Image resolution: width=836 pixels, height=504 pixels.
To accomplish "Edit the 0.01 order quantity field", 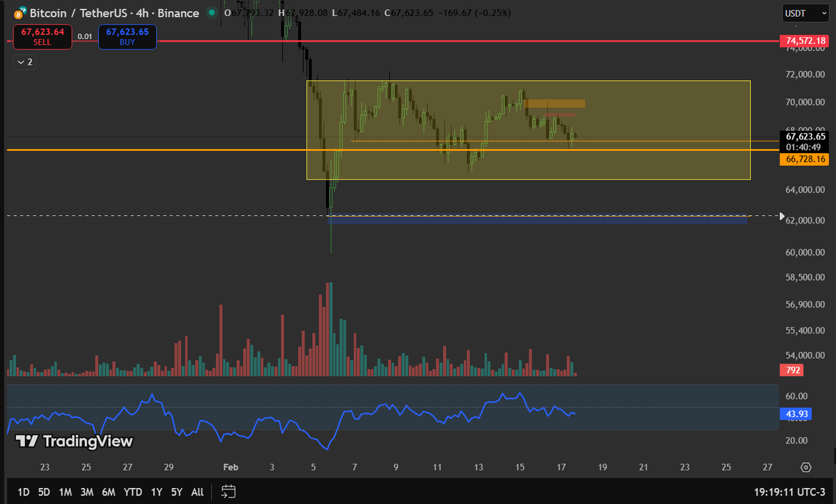I will point(85,36).
